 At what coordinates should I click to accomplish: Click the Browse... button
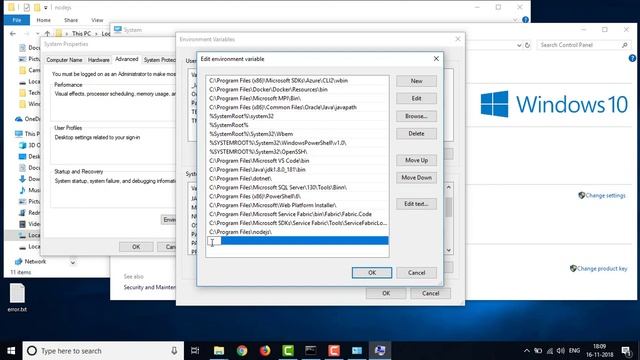pos(416,116)
